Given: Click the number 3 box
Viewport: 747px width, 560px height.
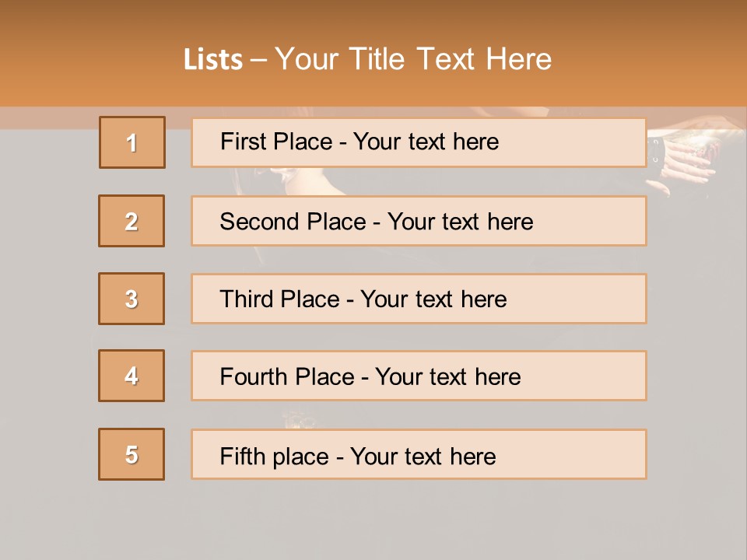Looking at the screenshot, I should point(132,299).
